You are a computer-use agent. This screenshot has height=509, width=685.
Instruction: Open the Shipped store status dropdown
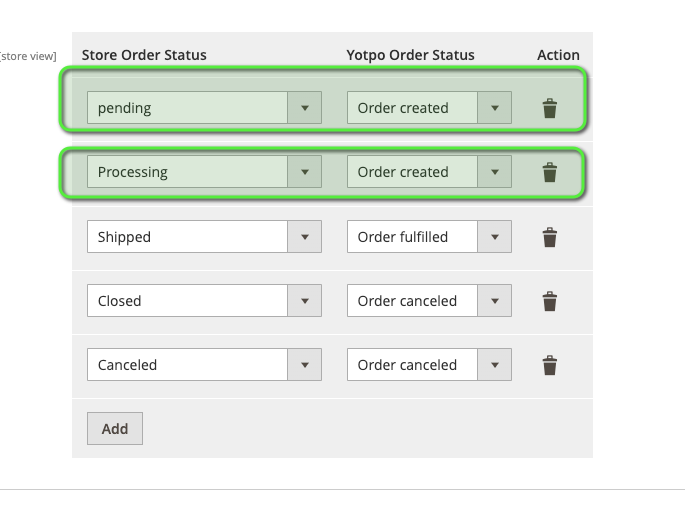click(x=204, y=237)
